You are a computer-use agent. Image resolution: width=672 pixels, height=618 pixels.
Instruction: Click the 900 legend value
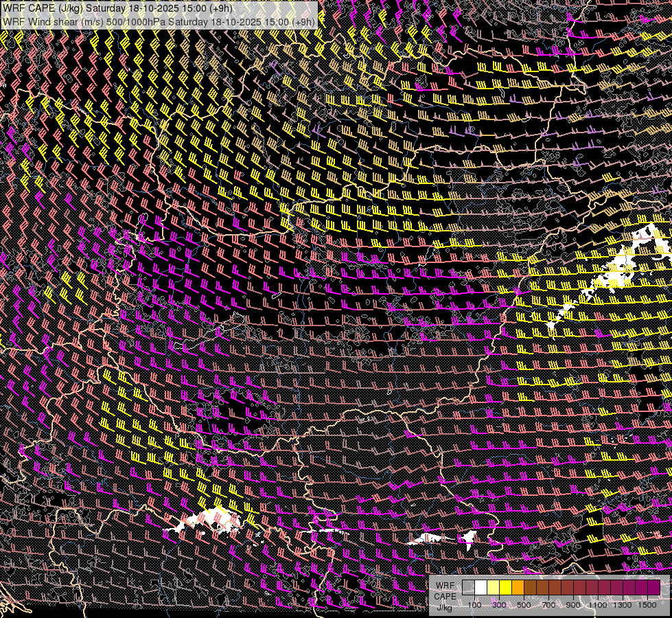click(x=573, y=605)
